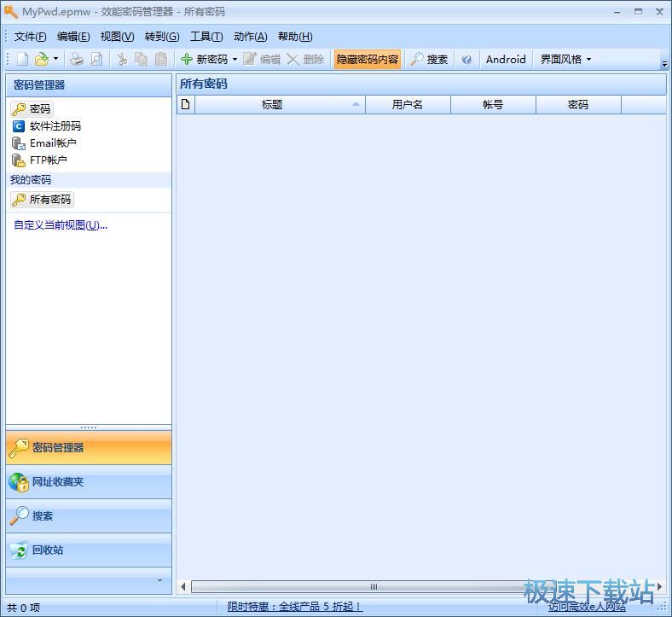
Task: Open the 回收站 recycle bin panel
Action: (x=88, y=550)
